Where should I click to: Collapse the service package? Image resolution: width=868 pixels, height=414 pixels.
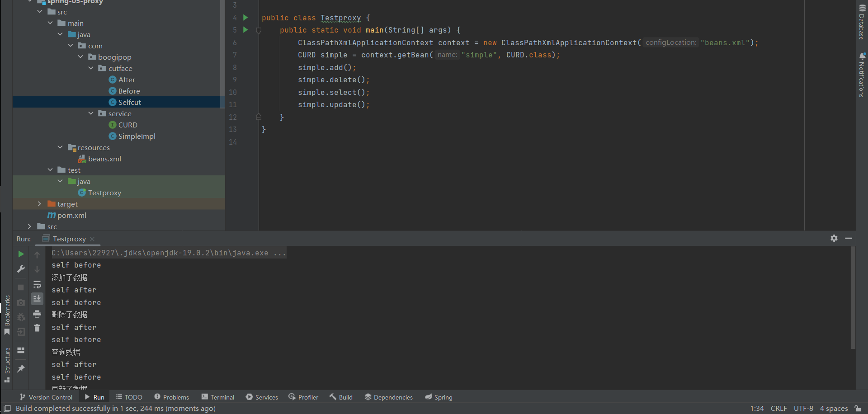click(x=91, y=113)
